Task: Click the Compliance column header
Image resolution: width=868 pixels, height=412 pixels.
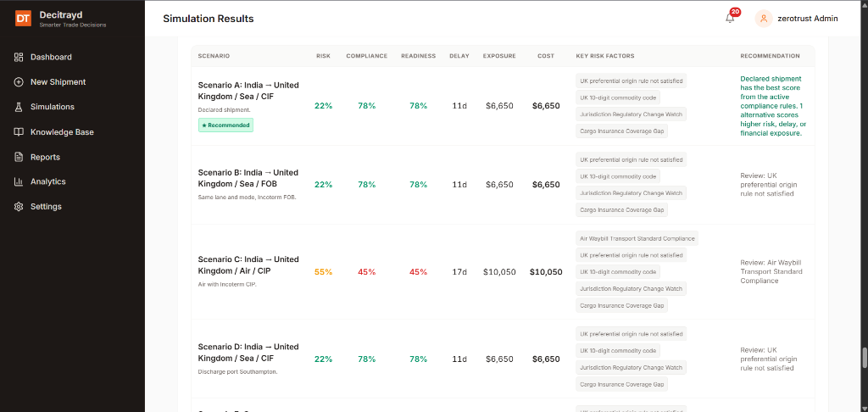Action: pos(366,56)
